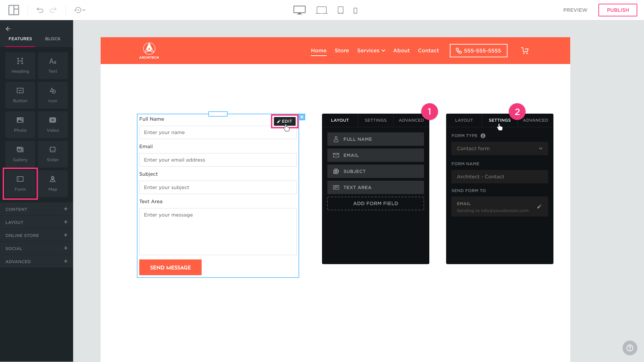Screen dimensions: 644x362
Task: Edit the send-to email pencil
Action: [x=539, y=207]
